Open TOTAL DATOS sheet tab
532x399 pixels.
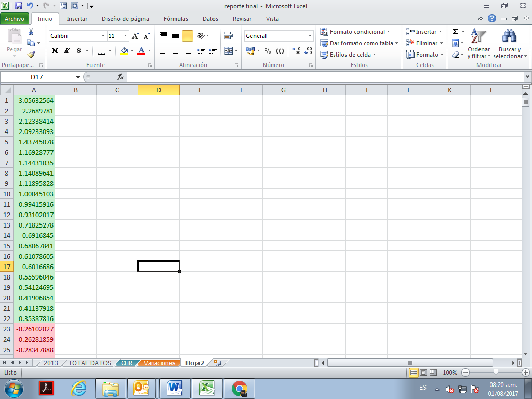[90, 363]
